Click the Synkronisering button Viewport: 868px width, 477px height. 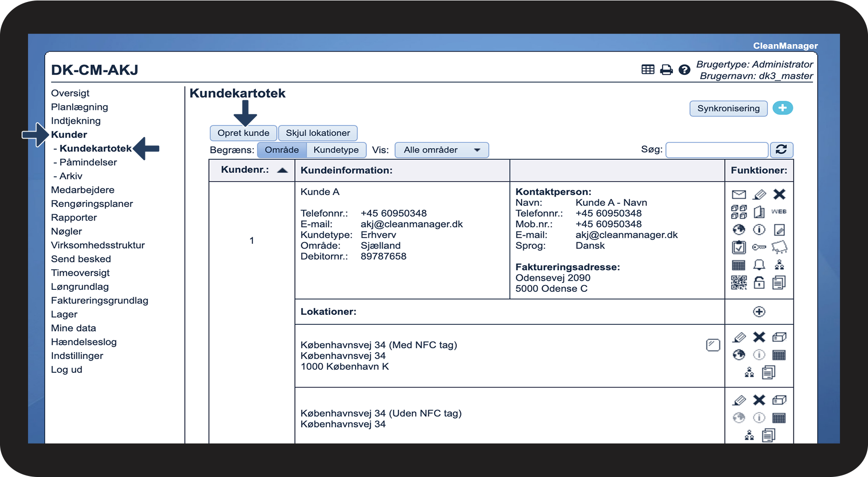728,109
